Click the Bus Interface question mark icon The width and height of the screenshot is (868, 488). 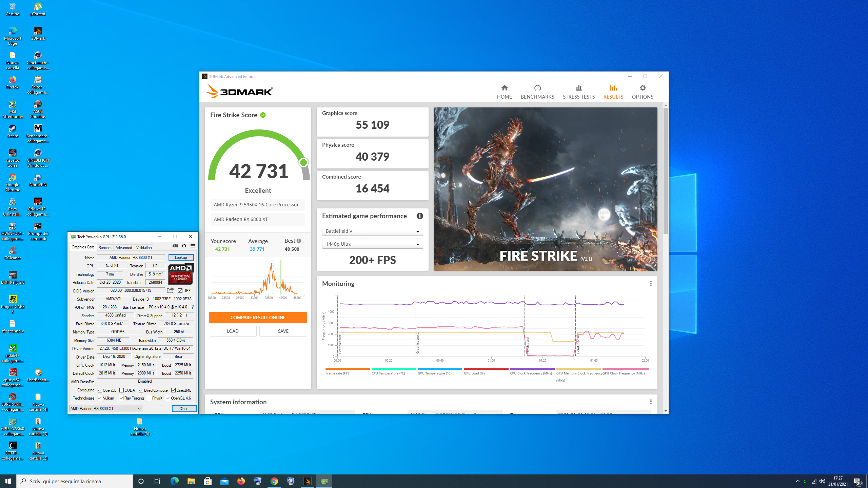[193, 307]
